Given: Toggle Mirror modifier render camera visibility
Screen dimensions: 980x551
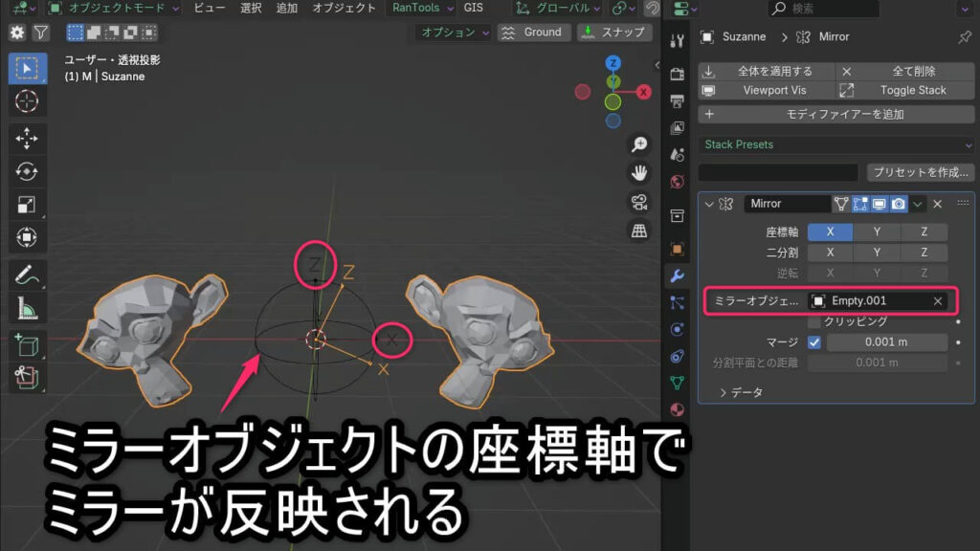Looking at the screenshot, I should coord(899,204).
